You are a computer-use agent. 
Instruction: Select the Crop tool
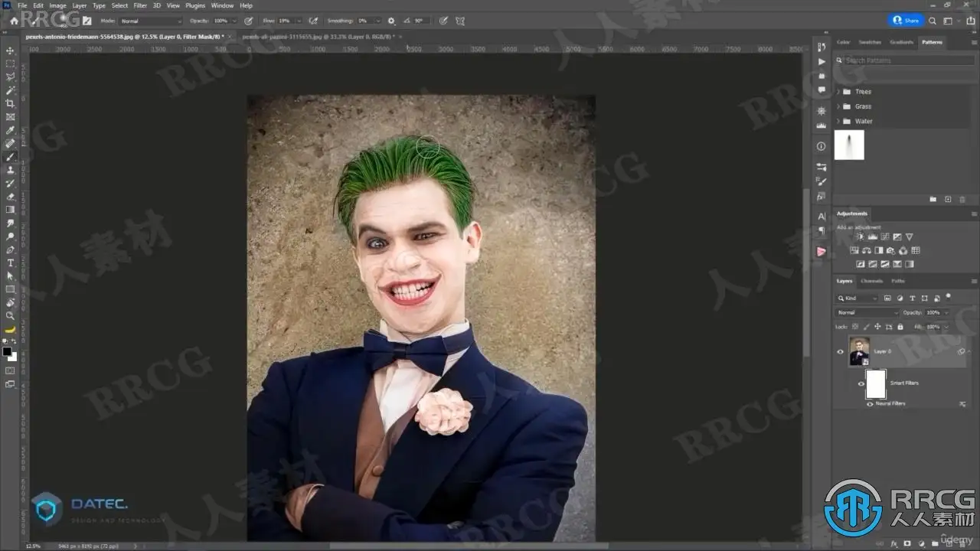click(10, 103)
